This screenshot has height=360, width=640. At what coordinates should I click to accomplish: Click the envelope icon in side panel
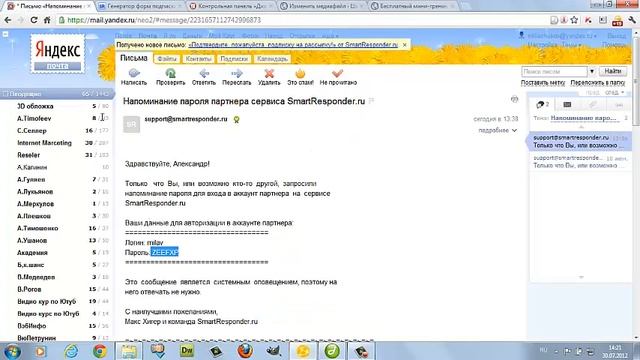tap(567, 105)
